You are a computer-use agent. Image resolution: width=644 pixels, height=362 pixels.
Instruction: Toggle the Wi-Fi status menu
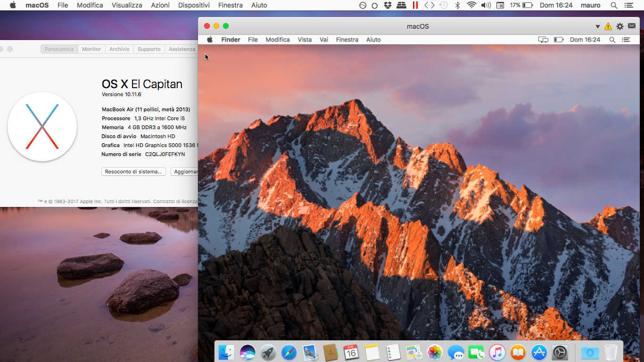(471, 5)
